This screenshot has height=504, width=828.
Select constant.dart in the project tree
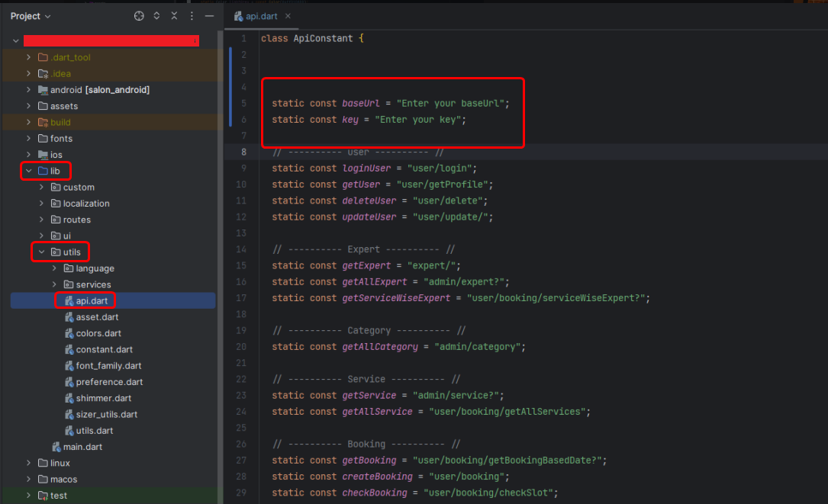(104, 350)
